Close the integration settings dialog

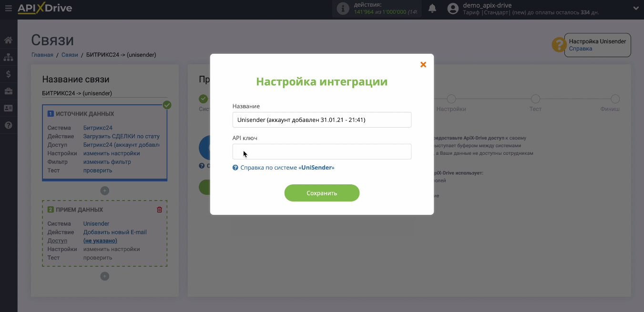point(423,64)
